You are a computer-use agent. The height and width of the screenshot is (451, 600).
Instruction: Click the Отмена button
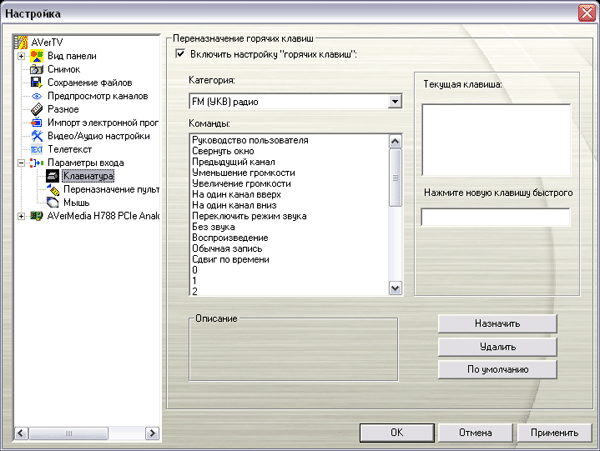pos(475,433)
